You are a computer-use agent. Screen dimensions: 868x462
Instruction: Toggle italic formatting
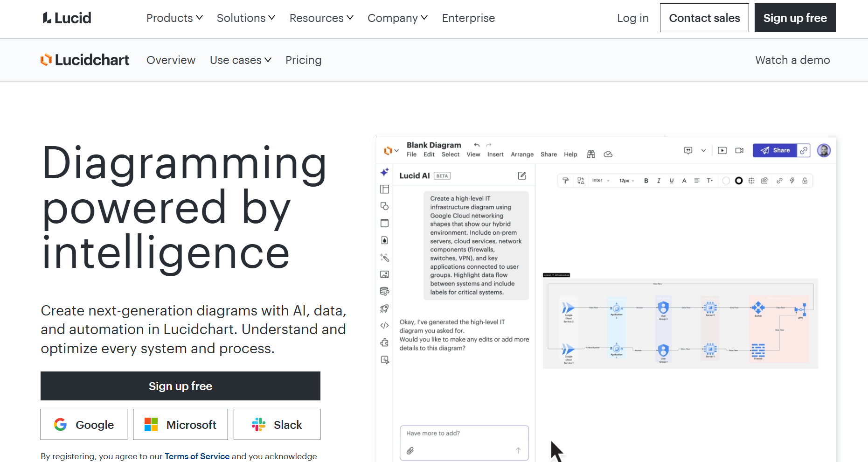pos(659,181)
